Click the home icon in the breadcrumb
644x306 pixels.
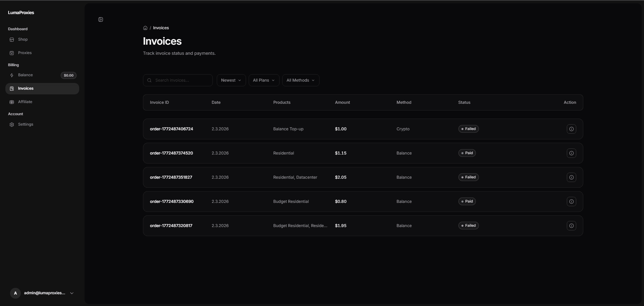tap(145, 28)
